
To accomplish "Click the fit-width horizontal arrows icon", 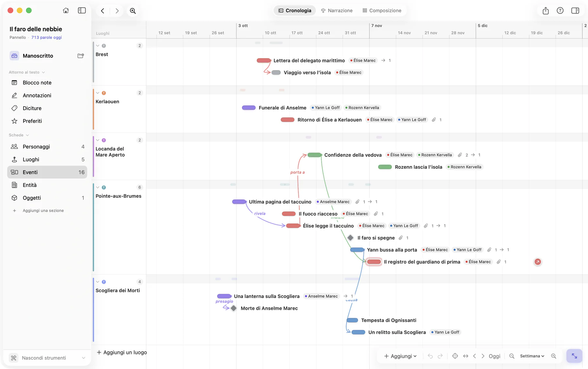I will (x=465, y=356).
